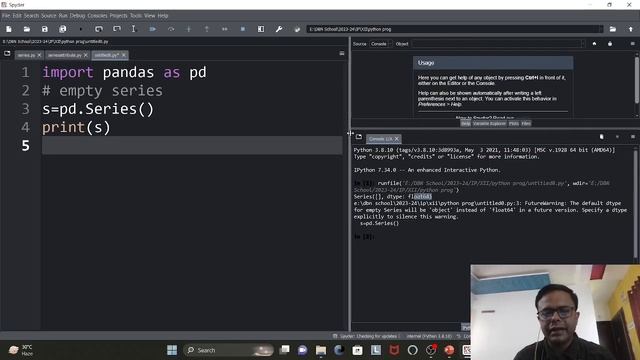Run selection or current line icon
Screen dimensions: 640x360
(x=133, y=29)
